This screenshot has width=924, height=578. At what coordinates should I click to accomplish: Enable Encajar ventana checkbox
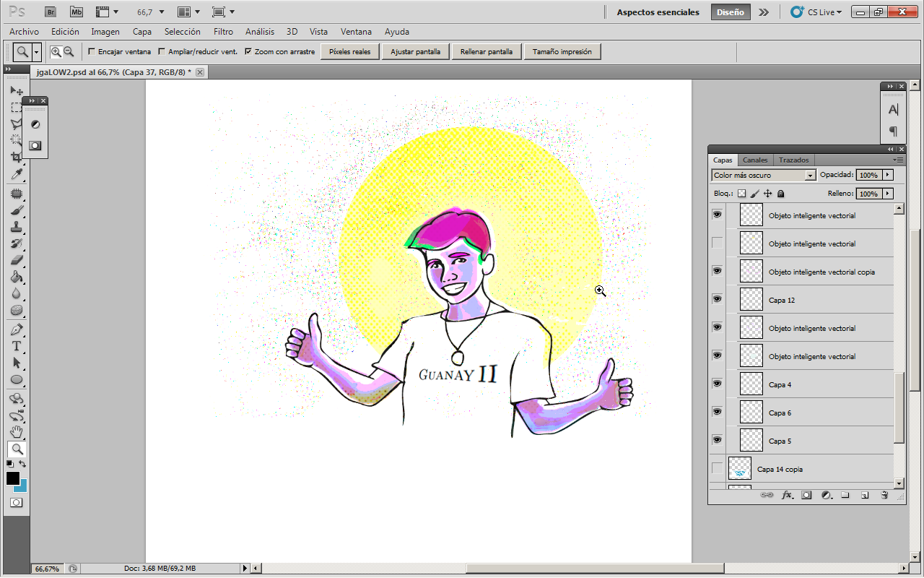[x=91, y=51]
